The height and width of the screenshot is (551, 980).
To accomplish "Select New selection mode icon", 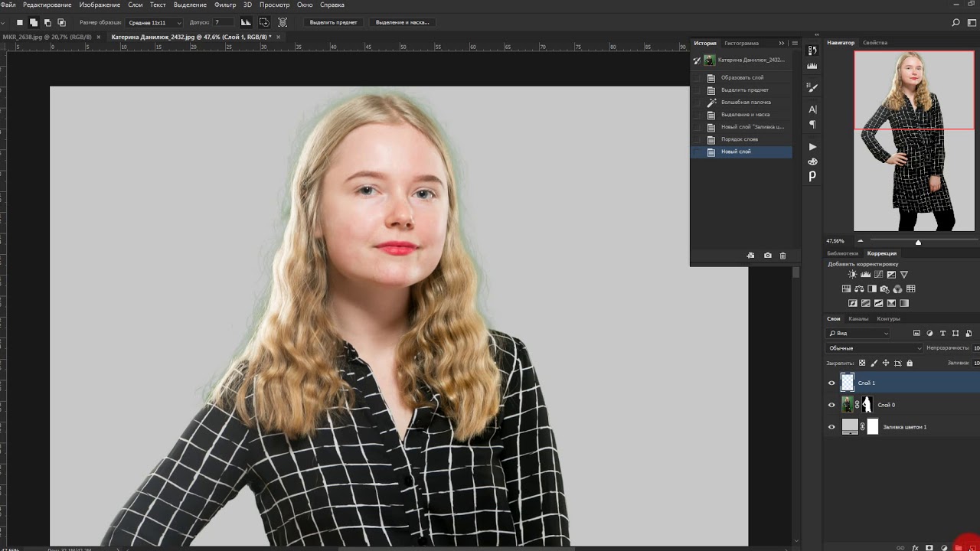I will pyautogui.click(x=20, y=23).
